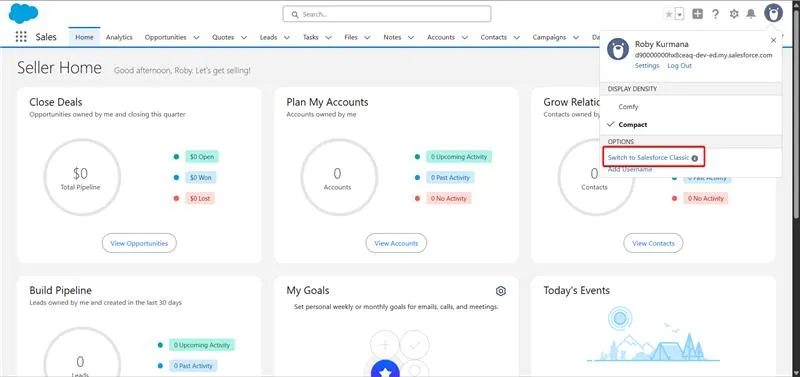This screenshot has height=377, width=800.
Task: Click the Sales app name label
Action: (46, 37)
